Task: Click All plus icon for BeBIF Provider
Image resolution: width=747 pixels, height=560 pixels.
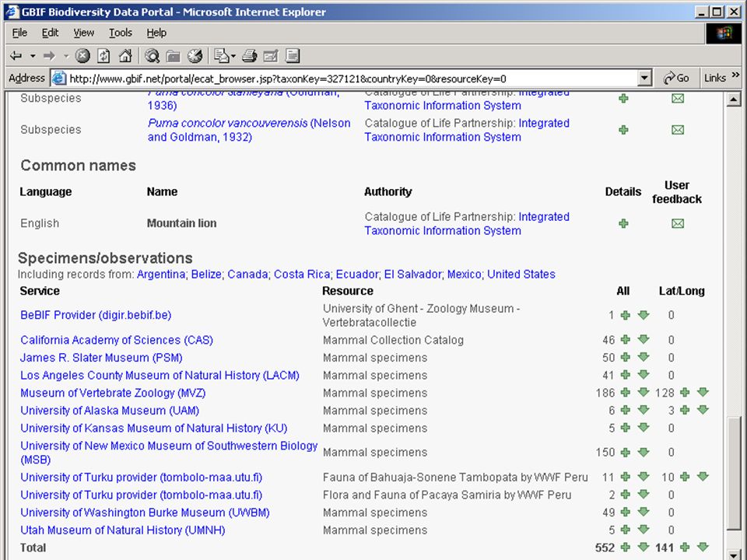Action: tap(626, 315)
